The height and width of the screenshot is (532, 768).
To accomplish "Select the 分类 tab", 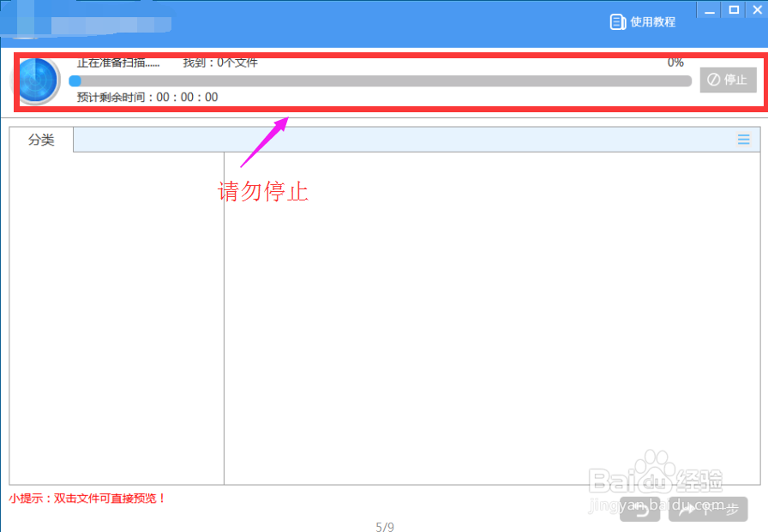I will coord(41,140).
